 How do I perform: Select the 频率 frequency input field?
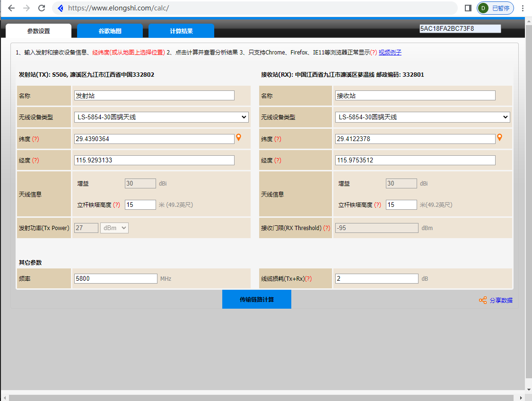coord(115,278)
